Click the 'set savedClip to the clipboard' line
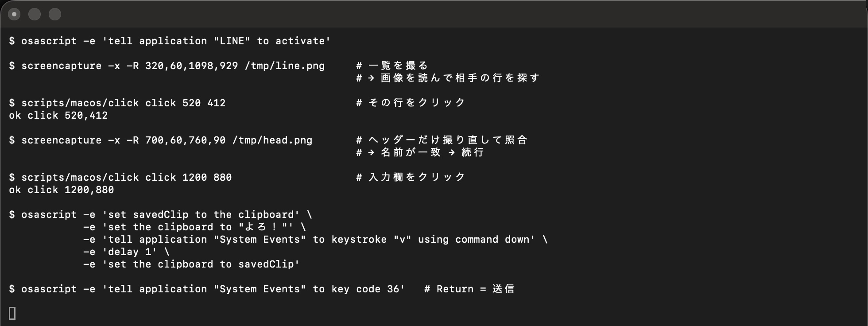 (160, 214)
